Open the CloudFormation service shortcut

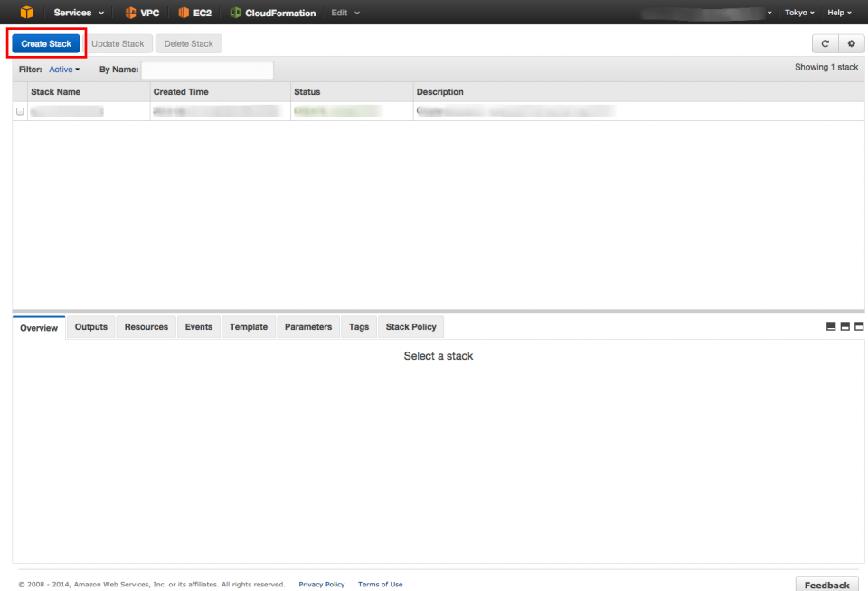click(273, 13)
